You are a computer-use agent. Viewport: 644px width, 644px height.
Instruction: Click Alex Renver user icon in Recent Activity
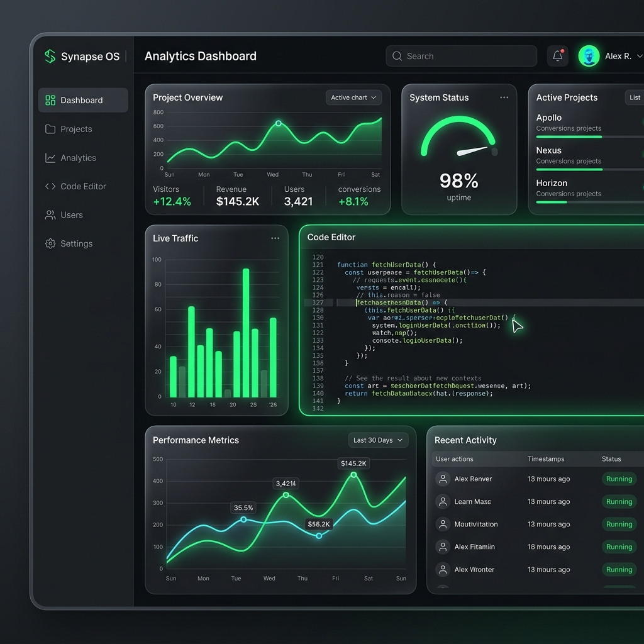click(x=443, y=479)
